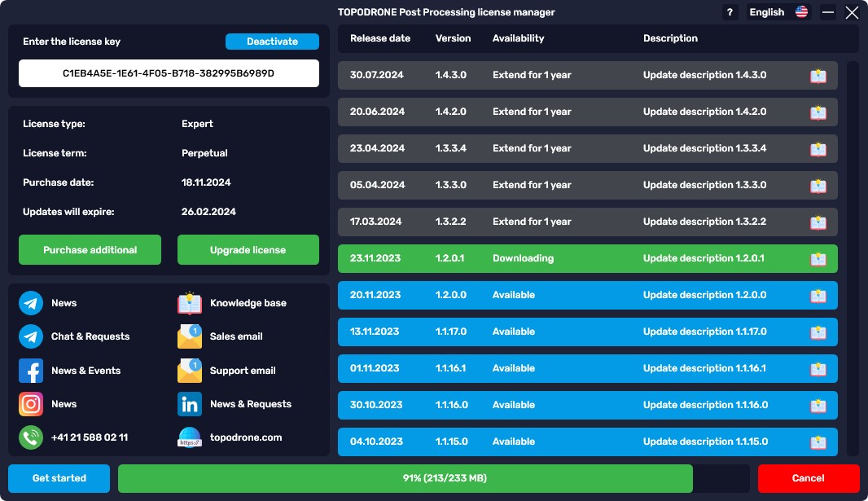The width and height of the screenshot is (868, 501).
Task: Open the topodrone.com website globe icon
Action: tap(190, 437)
